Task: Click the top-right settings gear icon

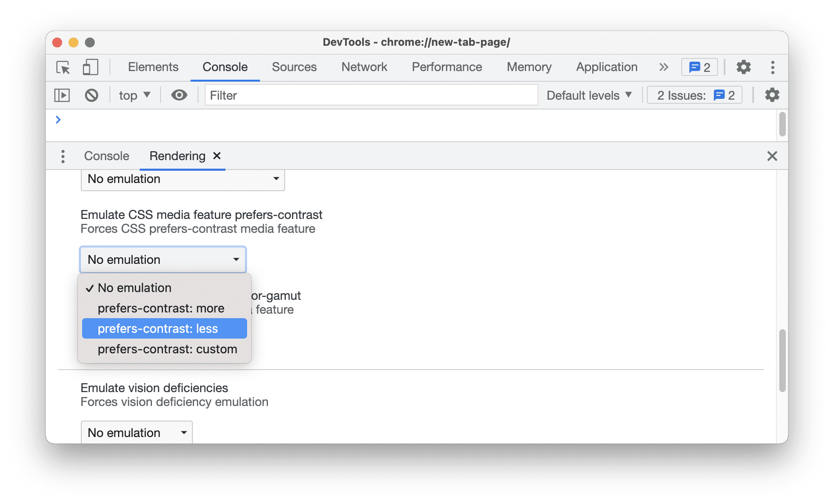Action: [745, 67]
